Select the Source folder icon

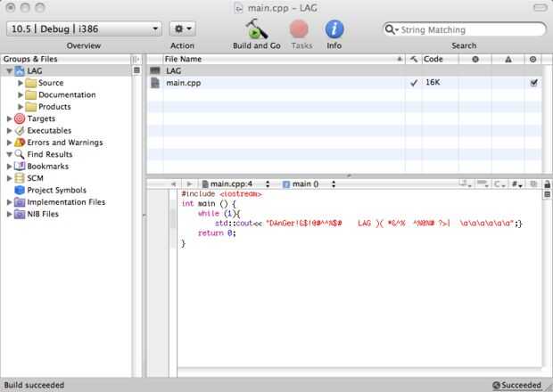31,83
